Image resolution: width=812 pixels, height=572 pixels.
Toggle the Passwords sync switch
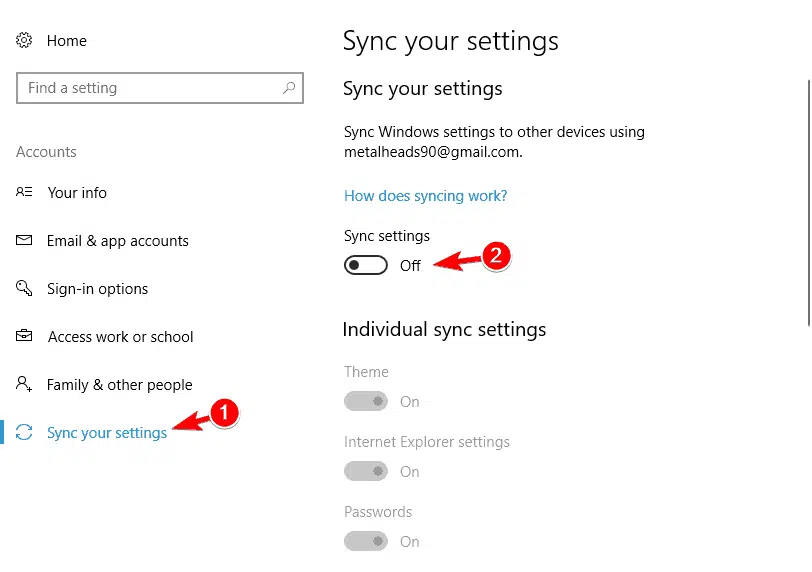point(366,541)
